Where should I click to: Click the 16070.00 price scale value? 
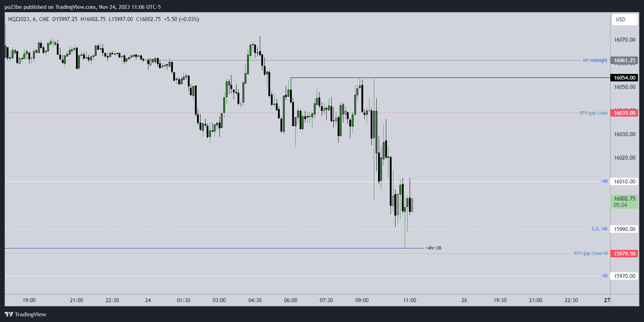tap(624, 40)
